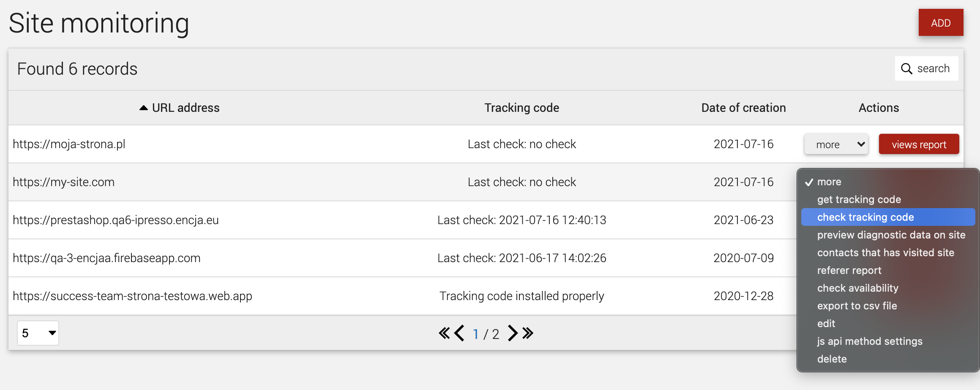Select the 'referer report' option

[x=849, y=271]
